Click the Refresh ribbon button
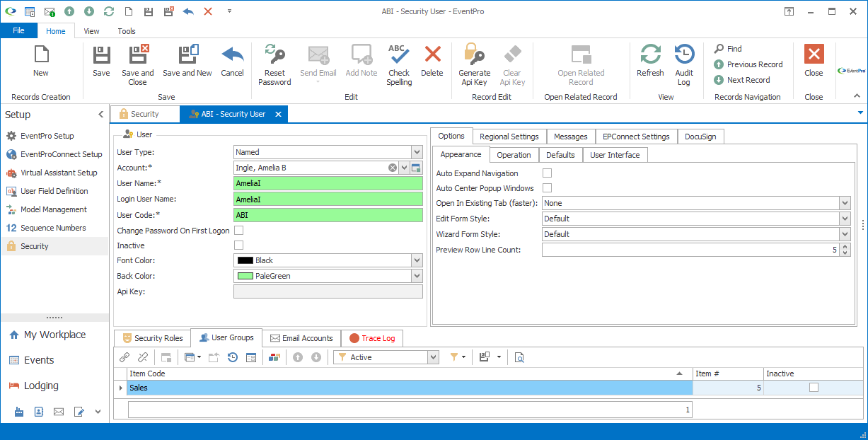The width and height of the screenshot is (868, 440). coord(650,61)
